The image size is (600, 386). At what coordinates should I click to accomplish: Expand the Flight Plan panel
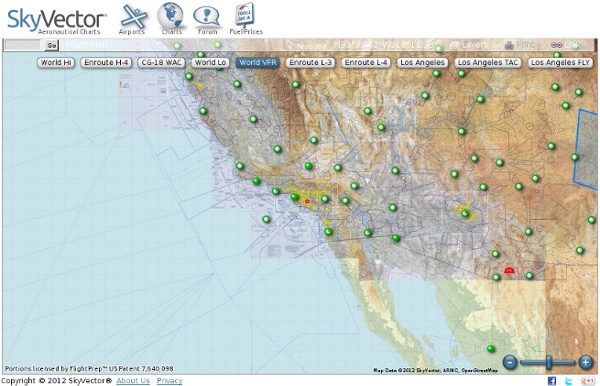(x=86, y=45)
